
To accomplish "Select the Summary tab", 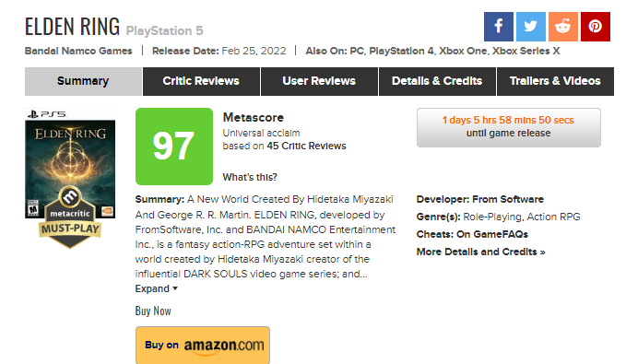I will click(83, 81).
